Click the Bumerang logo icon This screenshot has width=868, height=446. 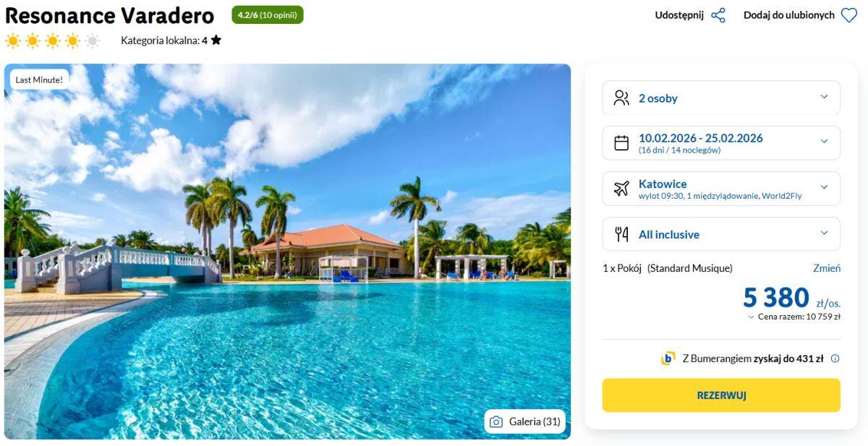pyautogui.click(x=668, y=359)
